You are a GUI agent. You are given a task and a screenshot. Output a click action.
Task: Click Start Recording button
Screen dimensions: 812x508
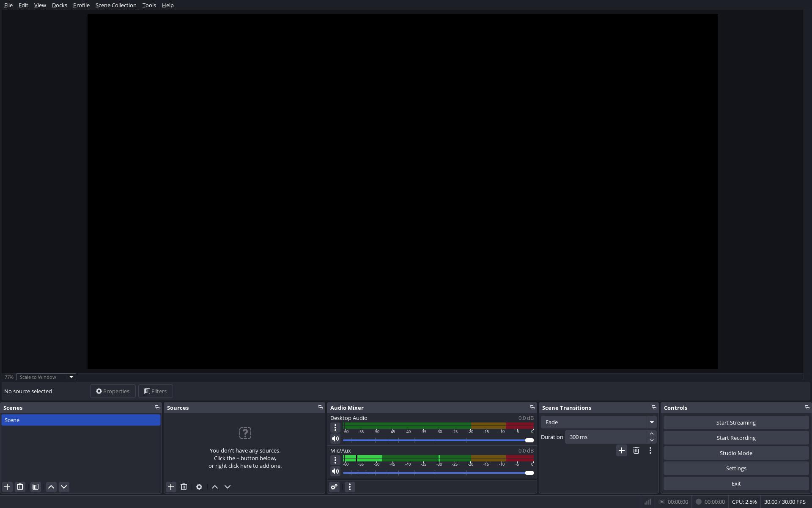[736, 438]
